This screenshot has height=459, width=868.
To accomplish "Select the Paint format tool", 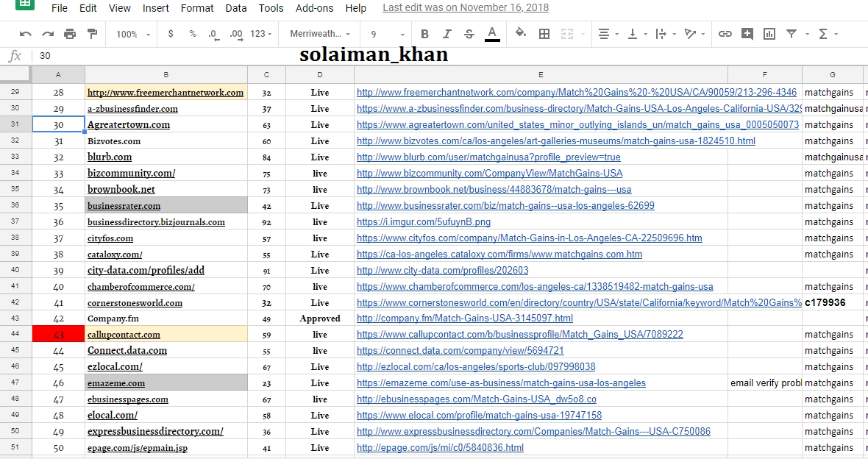I will click(x=92, y=34).
